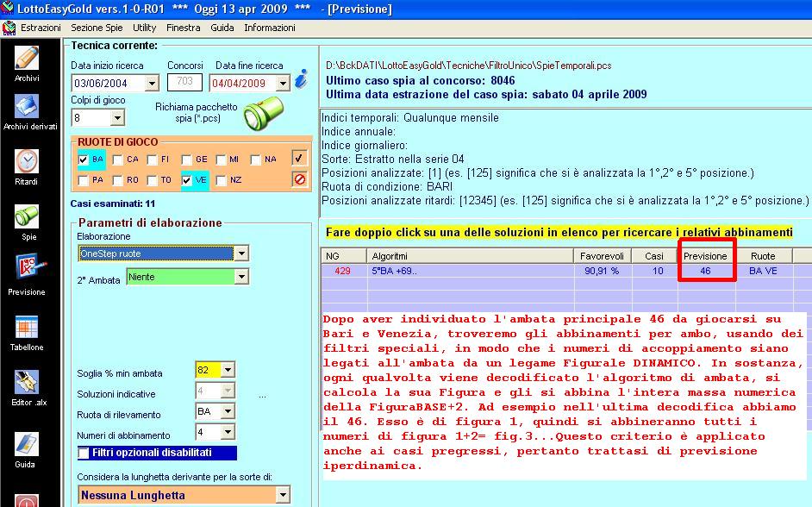Click the LottoEasyGold title bar app icon
Screen dimensions: 812x507
7,8
